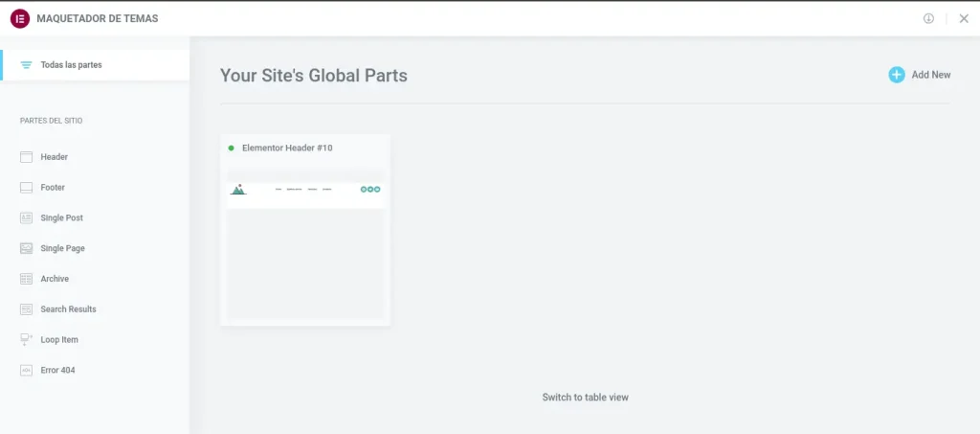Screen dimensions: 980x434
Task: Click the Footer template icon in sidebar
Action: tap(27, 188)
